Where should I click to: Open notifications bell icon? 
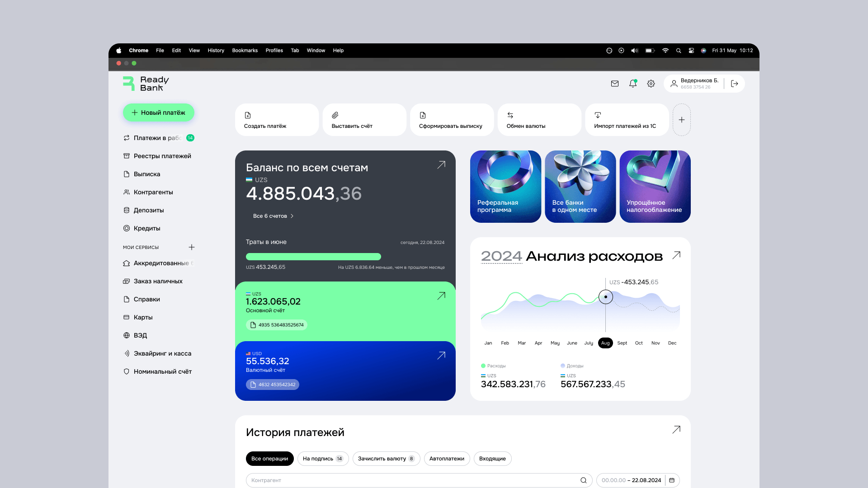[633, 84]
